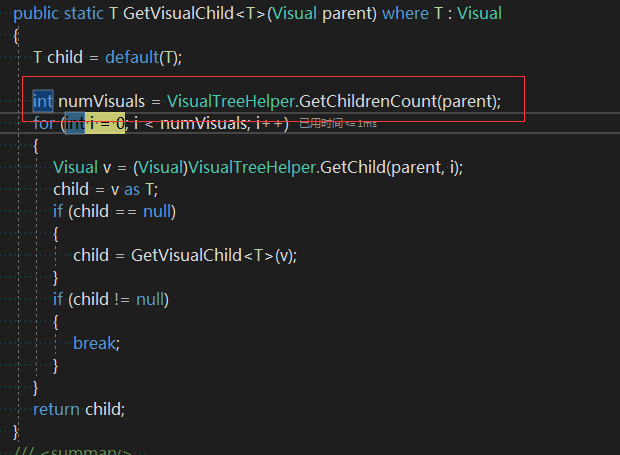This screenshot has height=455, width=620.
Task: Click the 'return child;' statement
Action: (x=79, y=409)
